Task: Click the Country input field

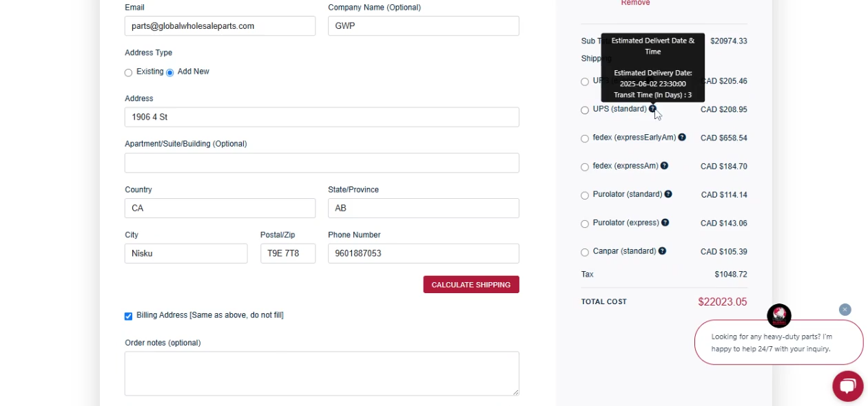Action: (220, 209)
